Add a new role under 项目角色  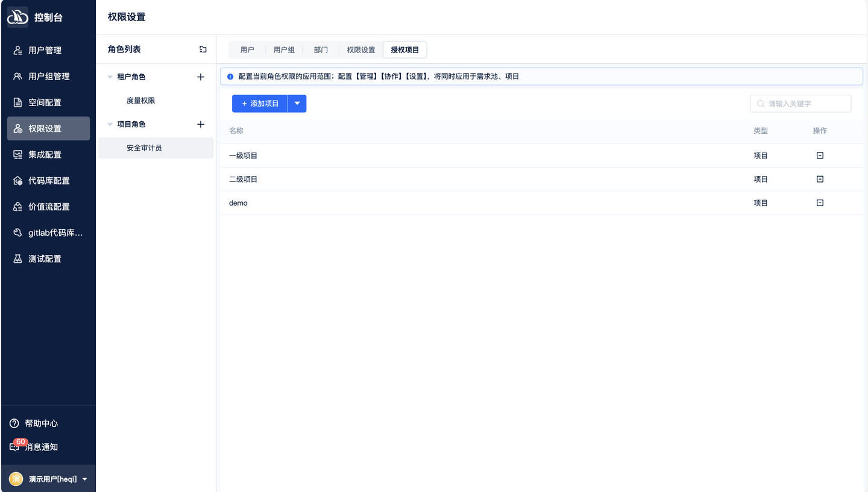(201, 124)
